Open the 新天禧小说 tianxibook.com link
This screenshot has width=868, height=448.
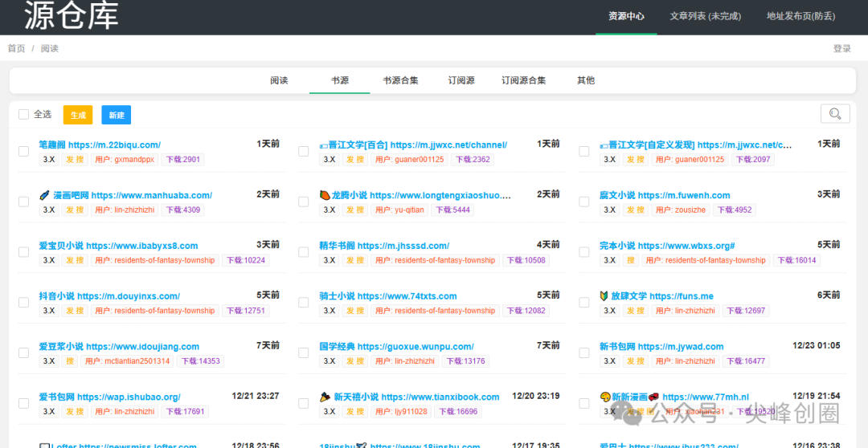[410, 397]
